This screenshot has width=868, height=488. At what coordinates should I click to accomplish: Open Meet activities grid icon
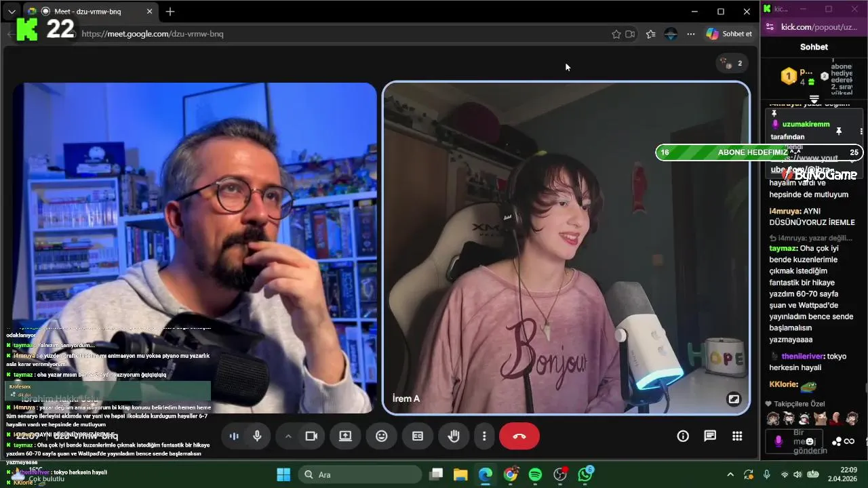click(737, 436)
